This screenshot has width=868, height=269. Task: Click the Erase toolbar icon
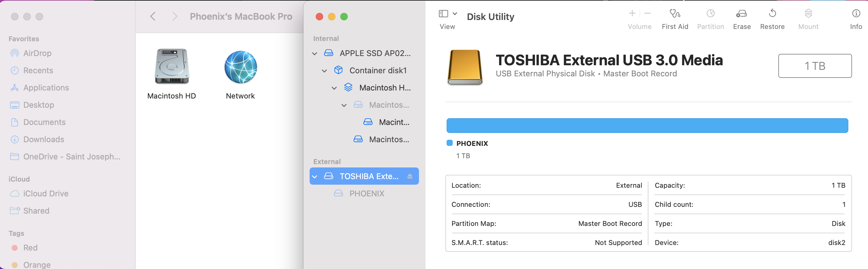(x=741, y=14)
